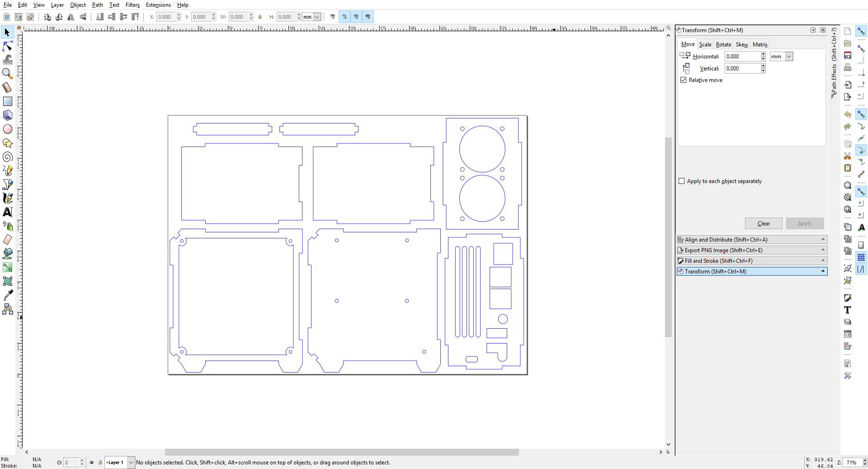
Task: Pick the Rectangle drawing tool
Action: tap(7, 101)
